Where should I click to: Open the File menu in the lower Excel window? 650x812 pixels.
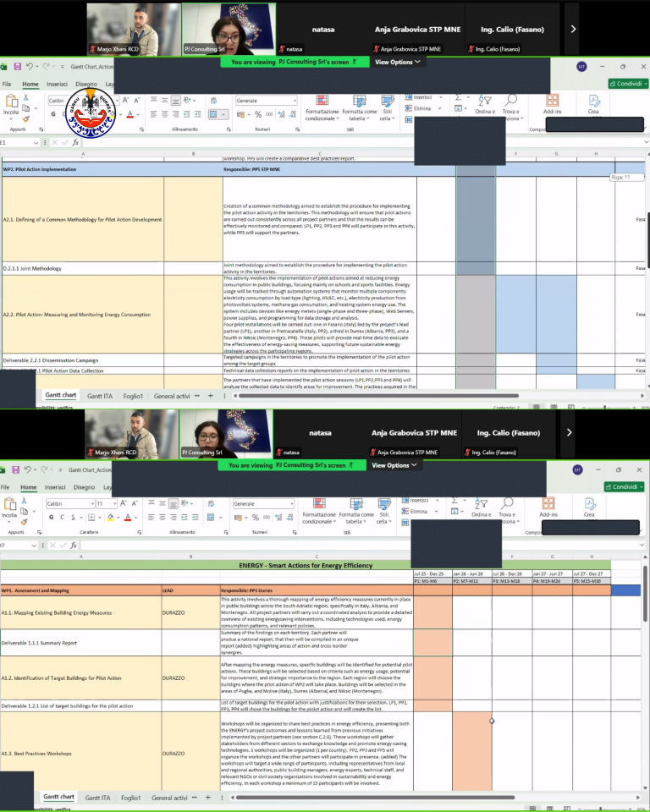click(5, 487)
